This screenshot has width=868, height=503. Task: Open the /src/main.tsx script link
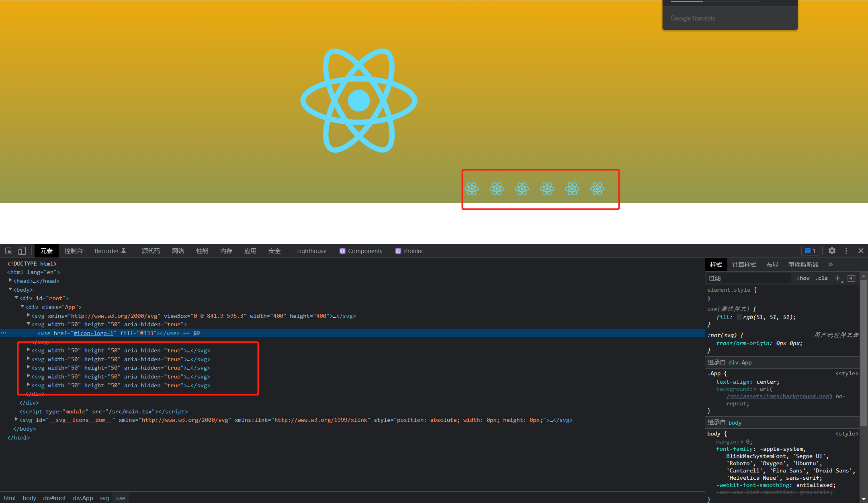[130, 411]
